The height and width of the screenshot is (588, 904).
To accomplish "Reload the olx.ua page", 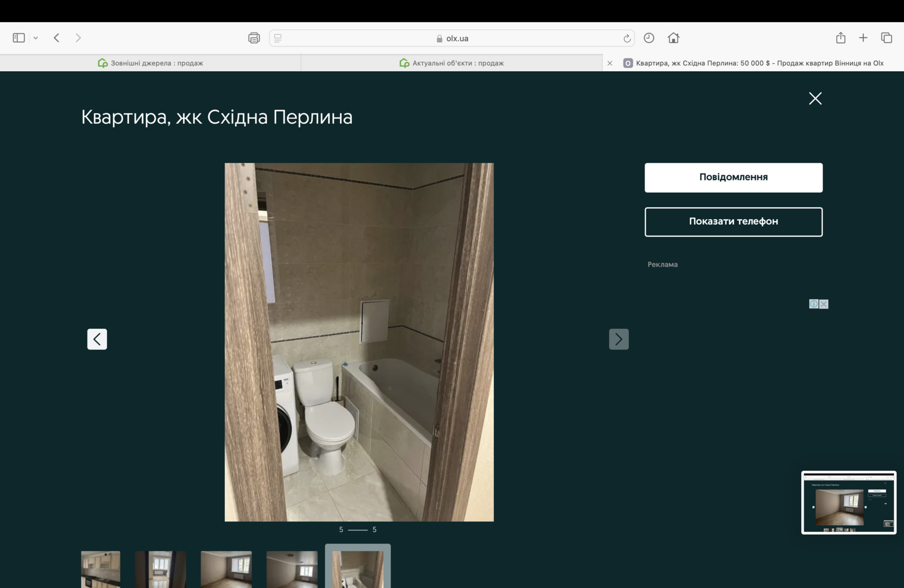I will [x=627, y=38].
